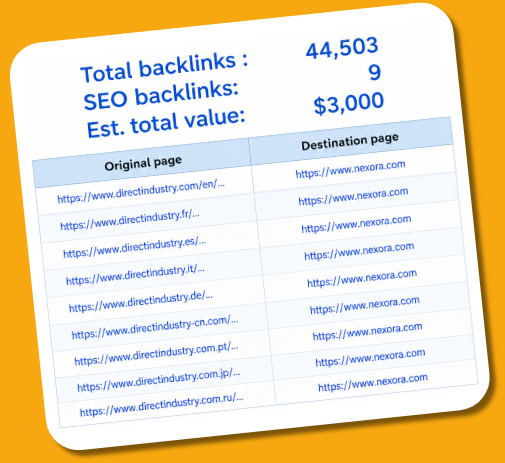Viewport: 505px width, 463px height.
Task: Select the 'Destination page' column header
Action: (350, 142)
